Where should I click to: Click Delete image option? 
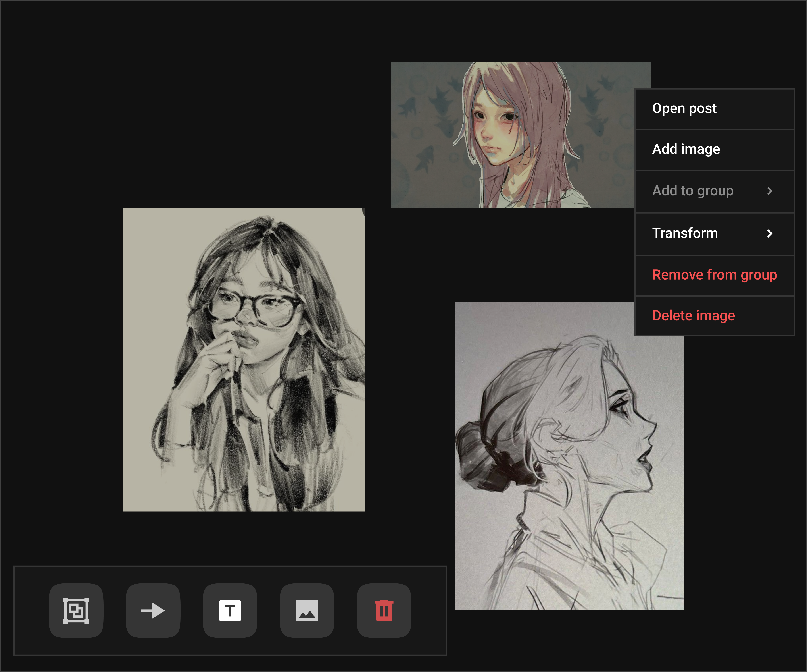pyautogui.click(x=693, y=316)
